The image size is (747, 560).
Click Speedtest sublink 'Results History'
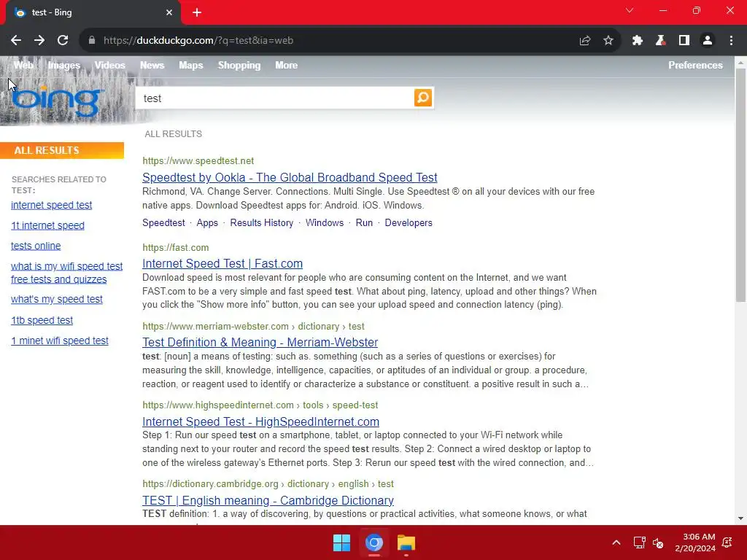[x=262, y=223]
